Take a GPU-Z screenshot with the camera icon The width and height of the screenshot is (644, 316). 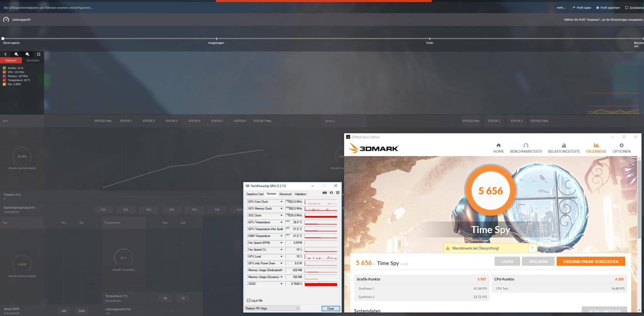point(324,193)
